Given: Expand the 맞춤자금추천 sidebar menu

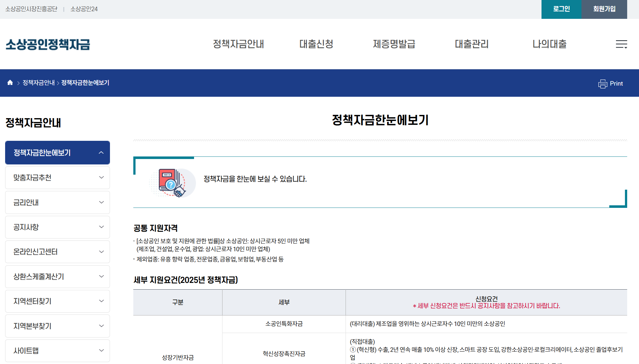Looking at the screenshot, I should (57, 178).
